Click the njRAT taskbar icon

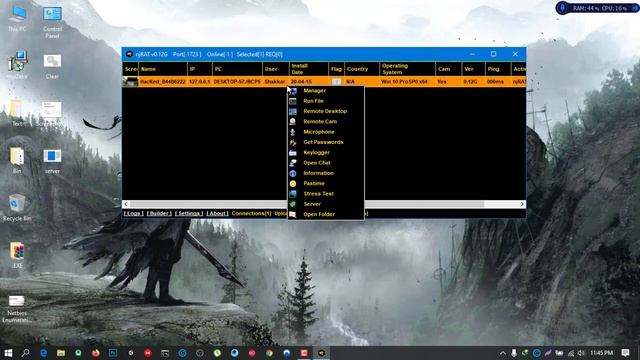pos(322,353)
